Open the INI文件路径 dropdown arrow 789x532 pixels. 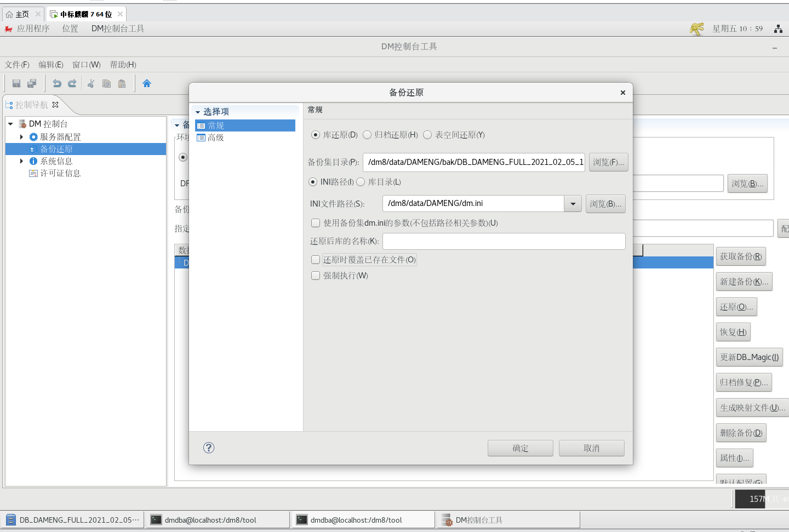click(x=573, y=204)
